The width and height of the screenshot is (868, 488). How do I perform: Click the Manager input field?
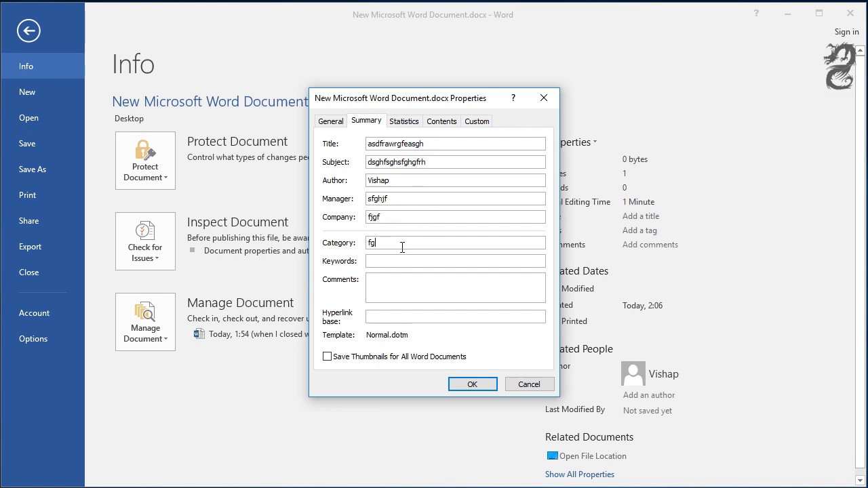click(x=455, y=199)
